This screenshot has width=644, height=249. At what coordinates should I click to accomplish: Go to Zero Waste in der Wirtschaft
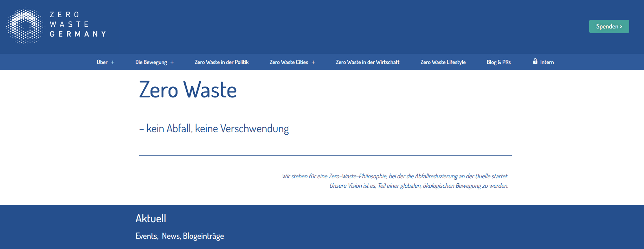click(x=368, y=62)
